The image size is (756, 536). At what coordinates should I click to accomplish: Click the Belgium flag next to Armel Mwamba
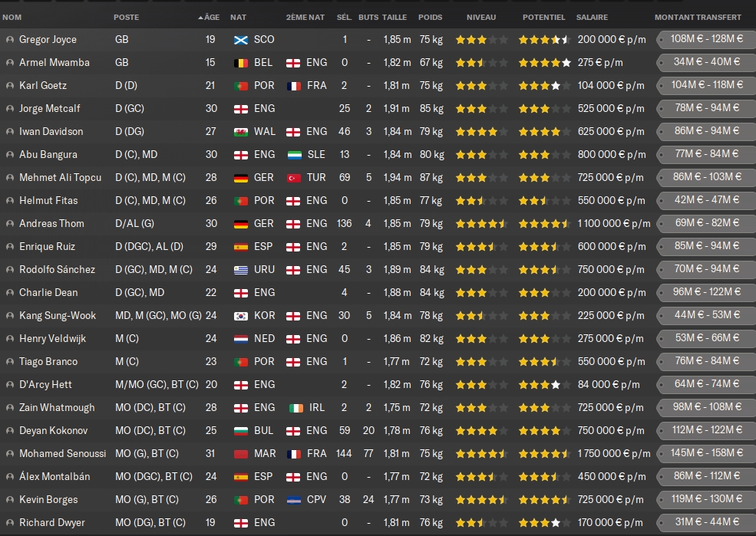[x=240, y=63]
